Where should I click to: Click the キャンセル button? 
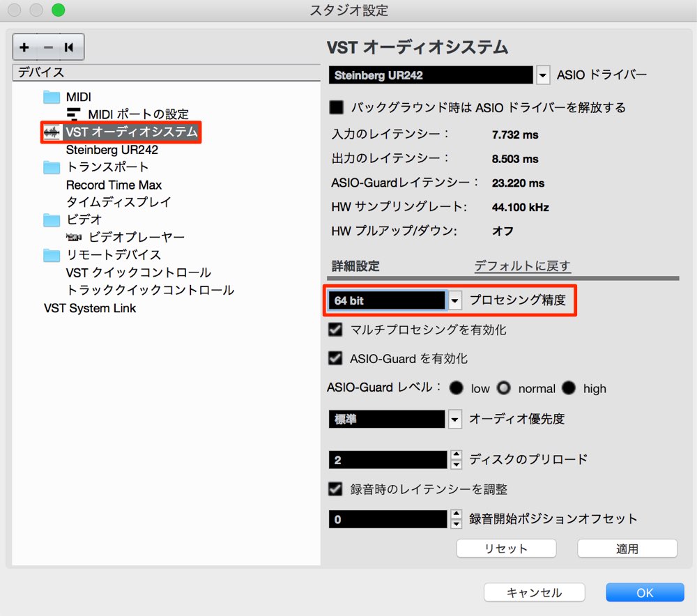pos(535,592)
